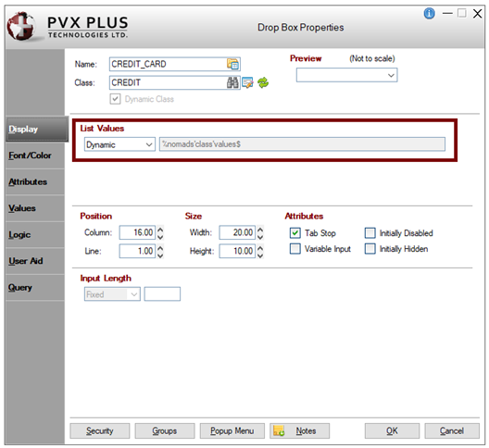Click the Security button
The width and height of the screenshot is (489, 448).
point(100,430)
